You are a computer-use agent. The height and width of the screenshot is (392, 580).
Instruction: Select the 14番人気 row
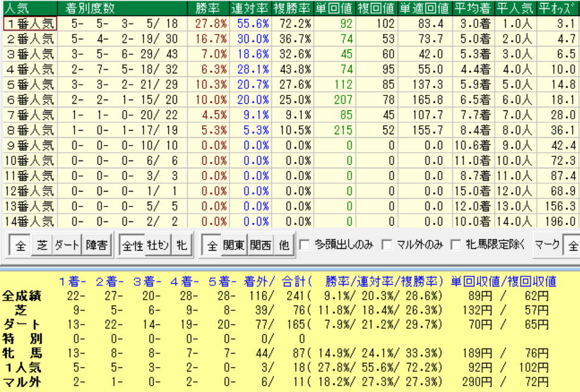290,221
